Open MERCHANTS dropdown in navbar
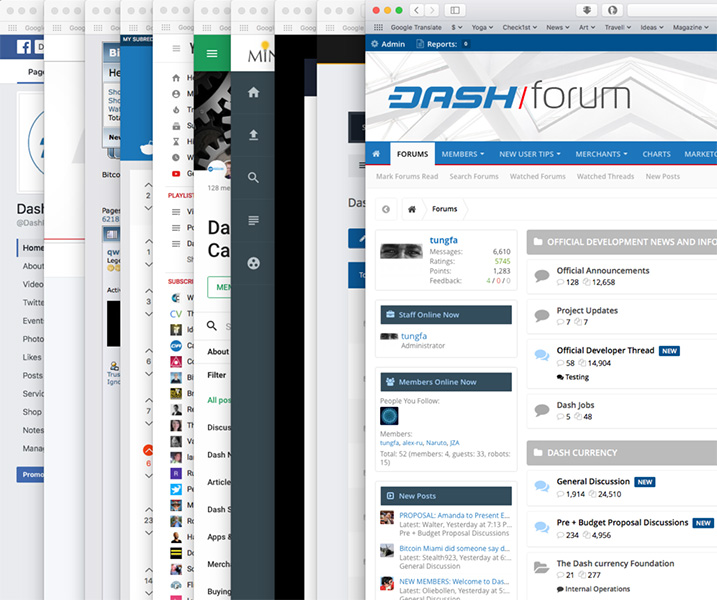Screen dimensions: 717x600 pos(601,154)
